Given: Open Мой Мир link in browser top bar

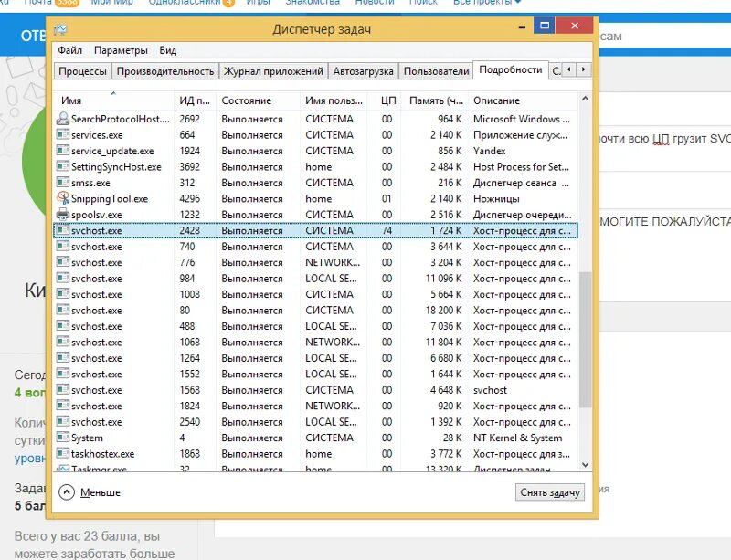Looking at the screenshot, I should [x=111, y=3].
